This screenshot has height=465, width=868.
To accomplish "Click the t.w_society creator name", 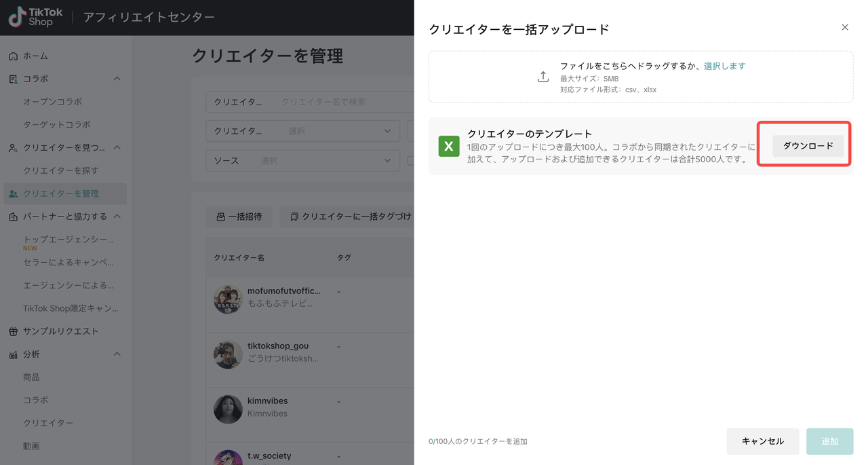I will [x=269, y=455].
